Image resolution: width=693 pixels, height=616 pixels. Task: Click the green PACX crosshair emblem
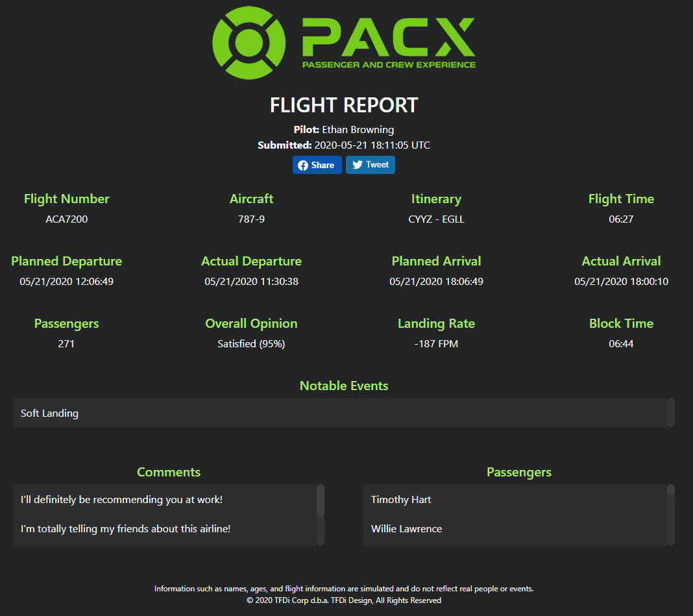(249, 42)
